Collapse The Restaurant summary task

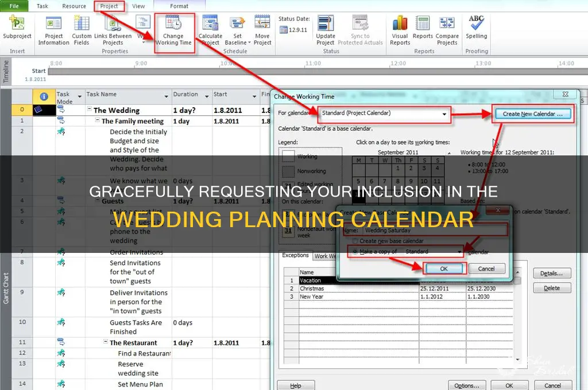coord(106,342)
